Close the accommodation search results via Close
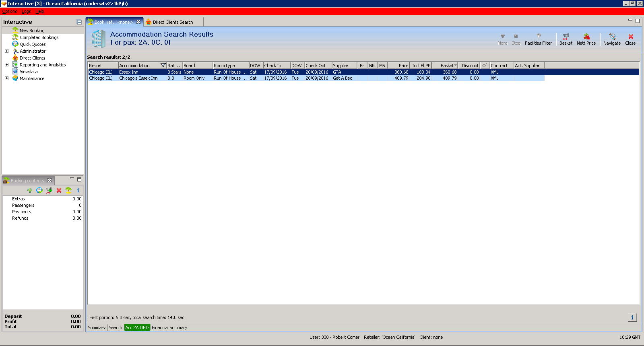 click(630, 39)
